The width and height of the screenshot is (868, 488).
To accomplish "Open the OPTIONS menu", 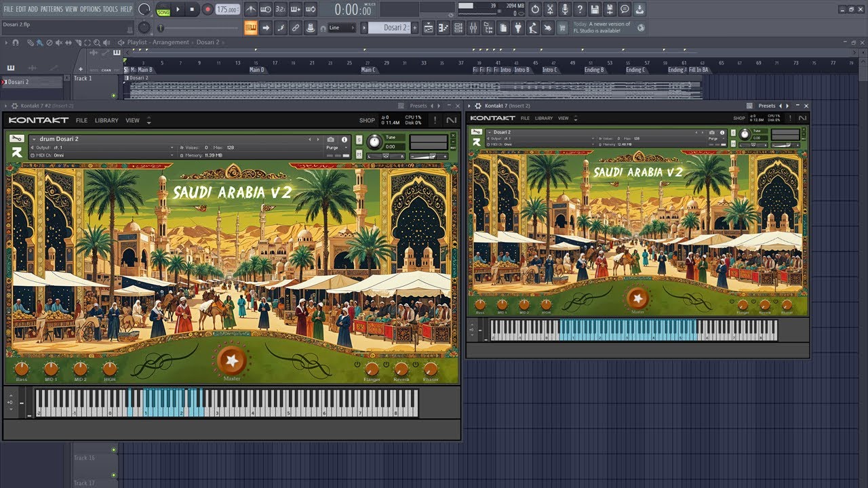I will [90, 9].
